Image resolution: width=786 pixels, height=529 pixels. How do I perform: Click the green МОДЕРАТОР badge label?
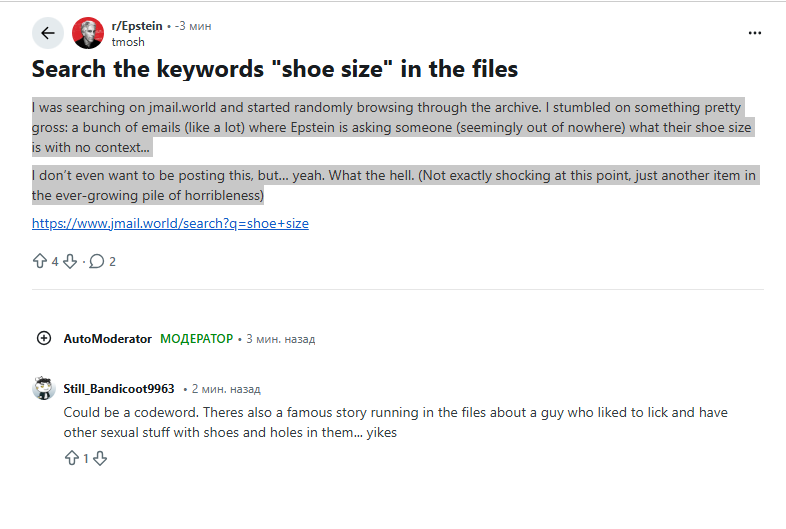coord(196,339)
